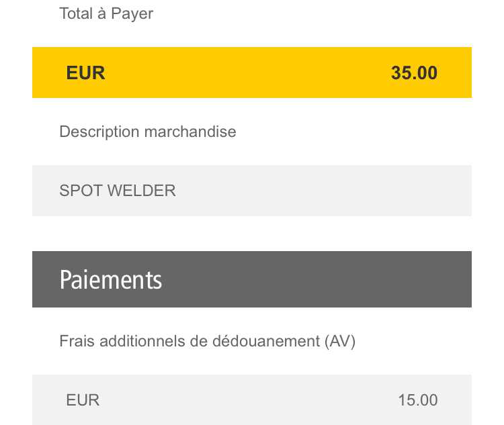Click the word SPOT in description
Image resolution: width=504 pixels, height=425 pixels.
coord(81,191)
